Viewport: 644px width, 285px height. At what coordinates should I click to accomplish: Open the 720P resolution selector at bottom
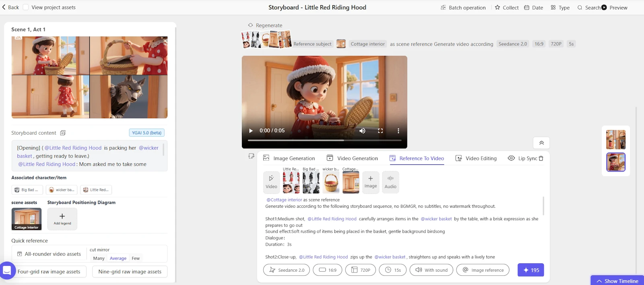[x=361, y=270]
